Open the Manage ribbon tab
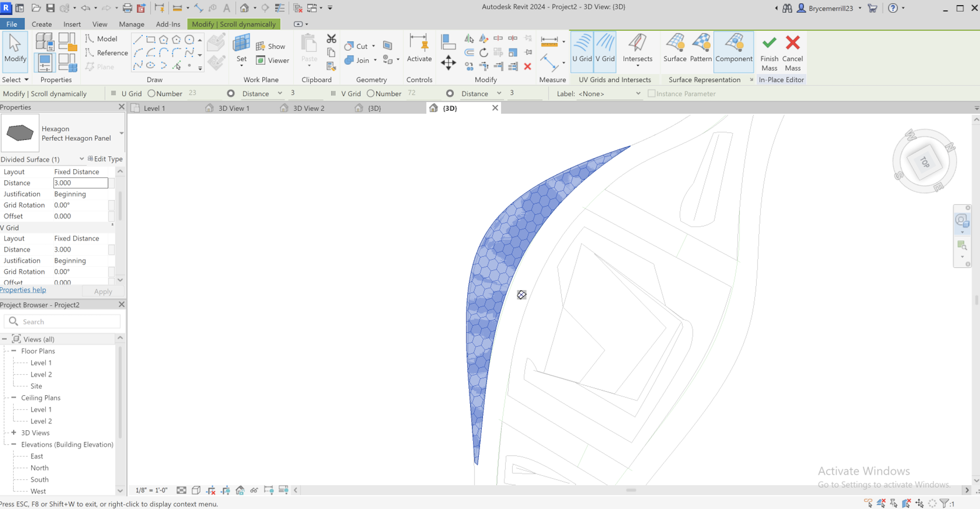 (131, 24)
